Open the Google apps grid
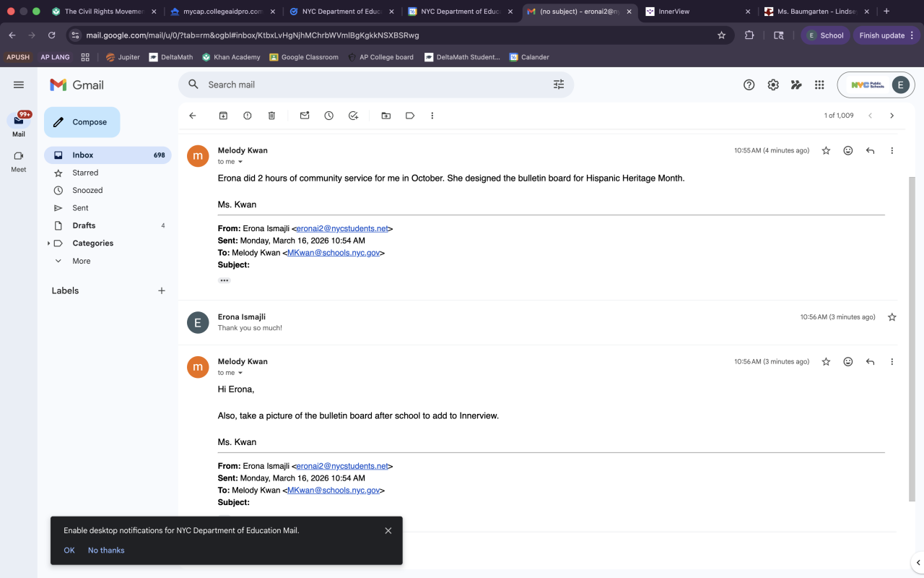This screenshot has height=578, width=924. (x=819, y=85)
